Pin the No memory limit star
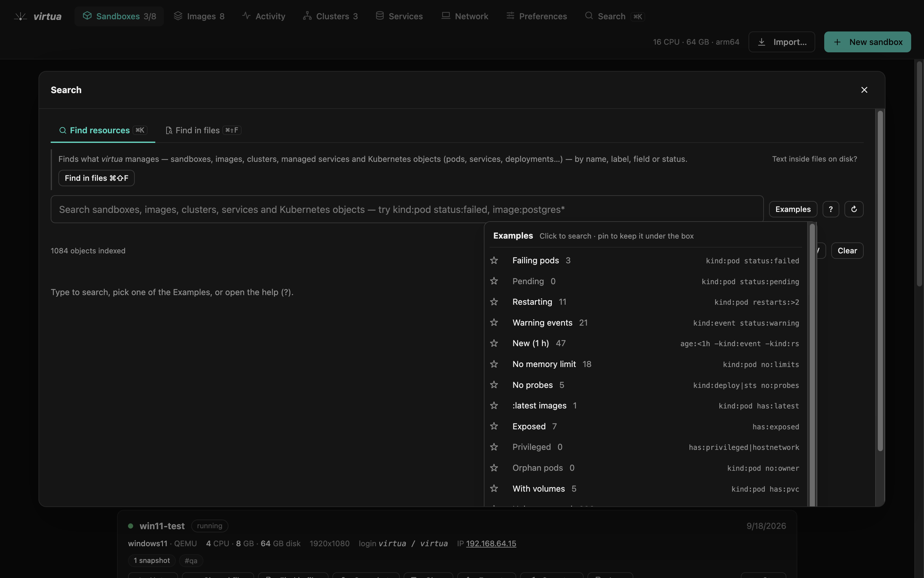Viewport: 924px width, 578px height. (x=494, y=364)
